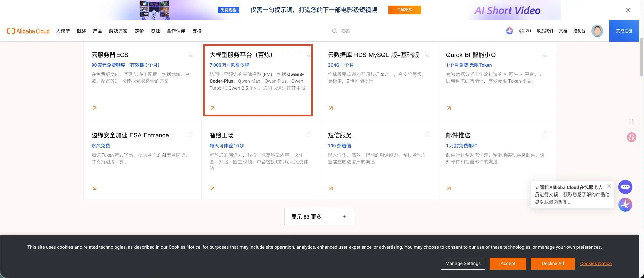The height and width of the screenshot is (278, 644).
Task: Click the pink translate floating icon
Action: tap(632, 137)
